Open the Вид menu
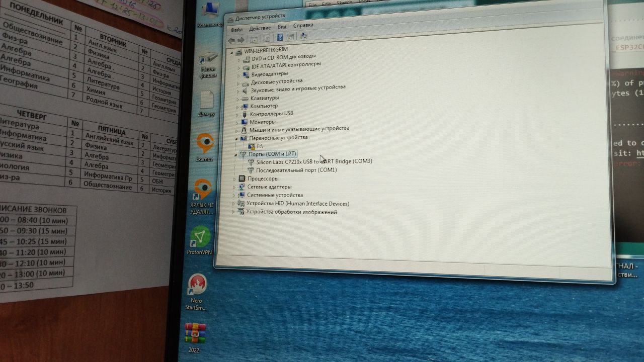Image resolution: width=644 pixels, height=362 pixels. (x=282, y=27)
